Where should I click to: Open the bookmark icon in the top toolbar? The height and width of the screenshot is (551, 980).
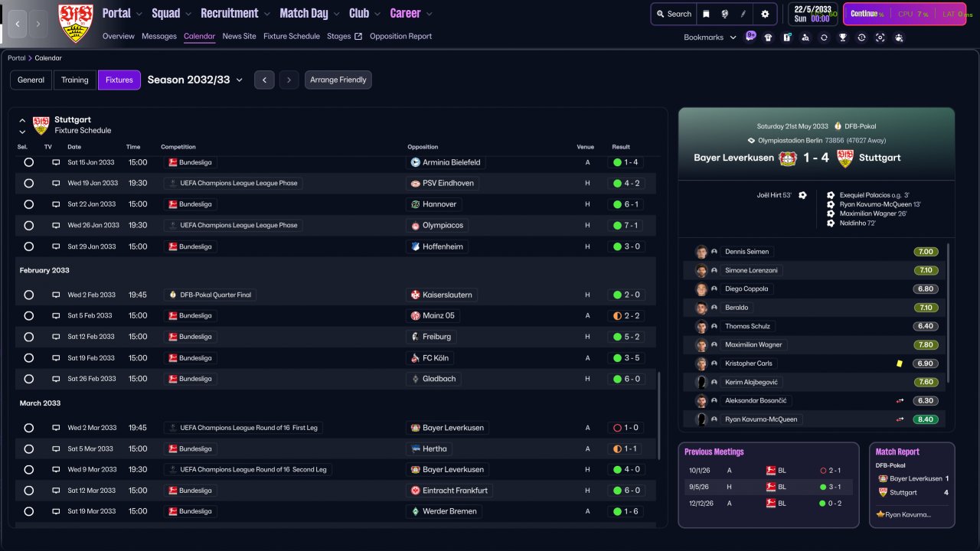click(x=706, y=14)
